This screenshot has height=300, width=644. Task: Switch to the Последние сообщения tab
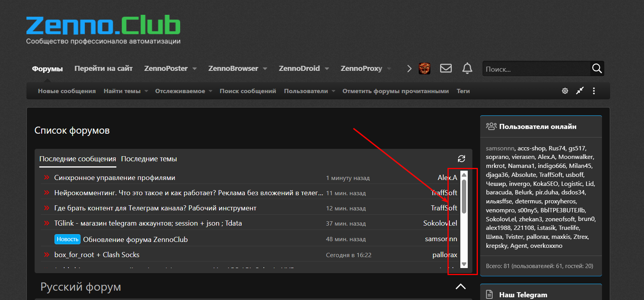78,159
